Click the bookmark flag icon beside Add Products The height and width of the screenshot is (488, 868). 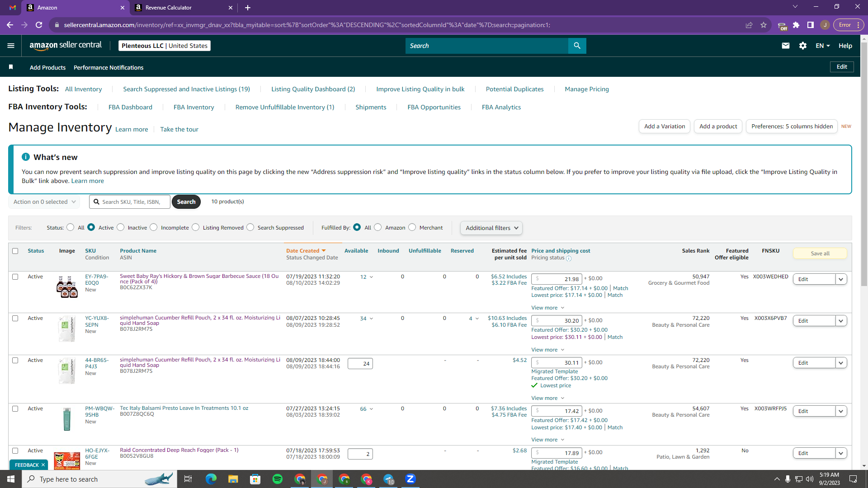point(11,67)
